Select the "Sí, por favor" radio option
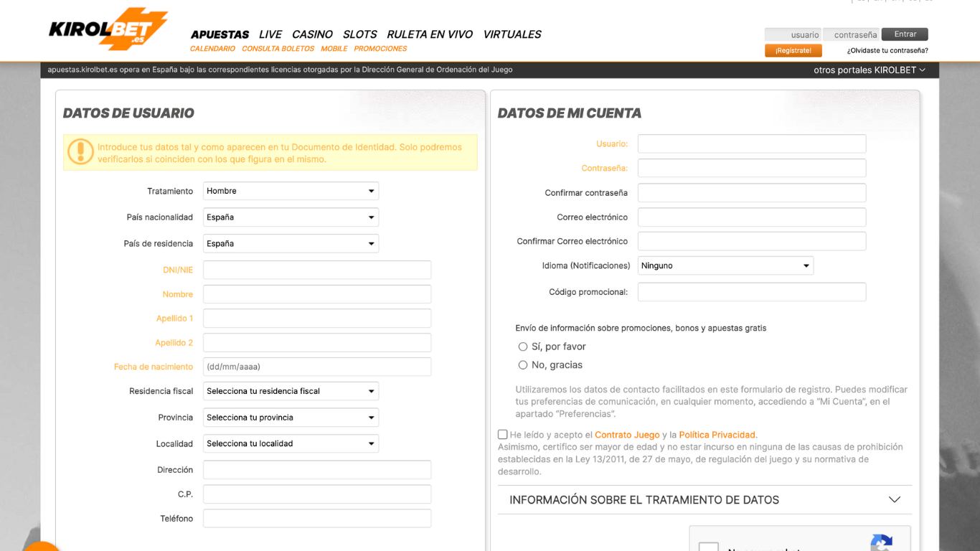The height and width of the screenshot is (551, 980). [x=523, y=347]
